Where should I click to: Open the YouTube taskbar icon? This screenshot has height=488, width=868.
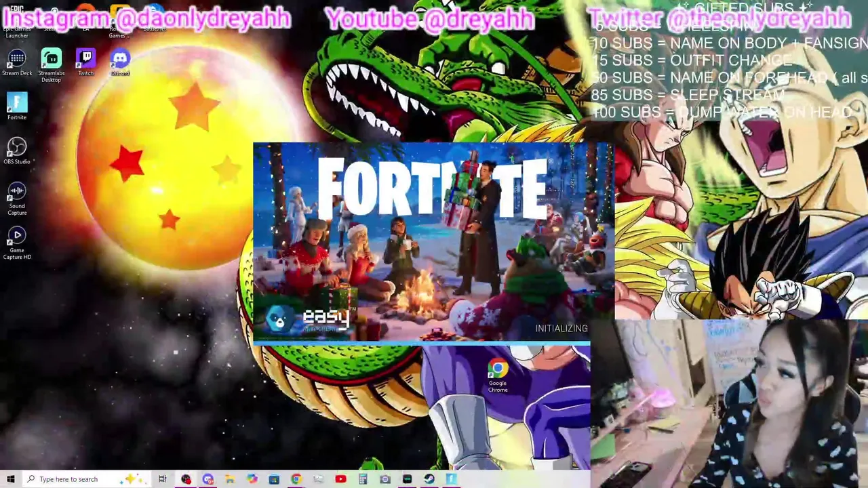[340, 479]
